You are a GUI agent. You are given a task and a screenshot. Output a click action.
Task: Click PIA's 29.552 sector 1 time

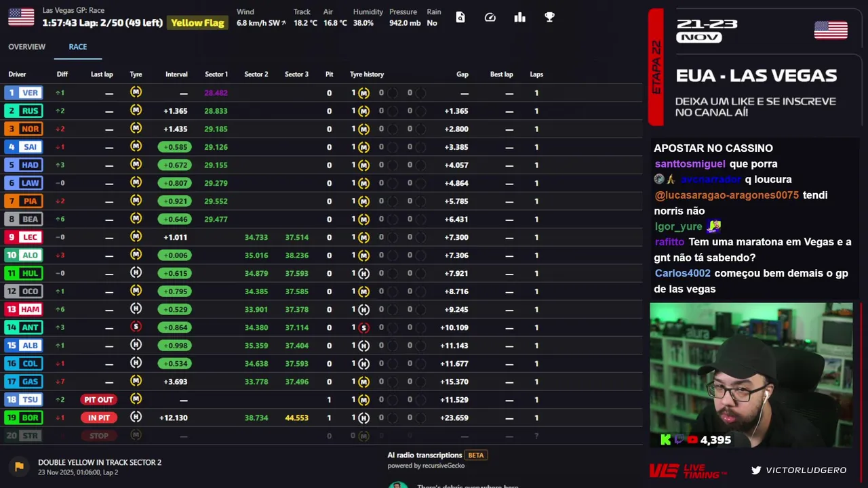(x=216, y=201)
